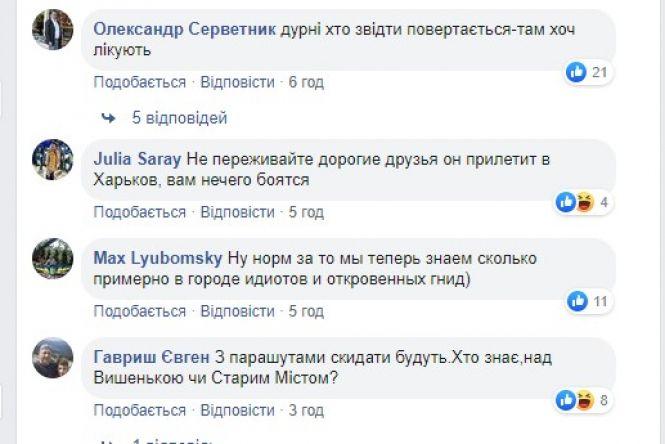Click like reaction icon on Max Lyubomsky's comment
665x444 pixels.
pos(577,301)
